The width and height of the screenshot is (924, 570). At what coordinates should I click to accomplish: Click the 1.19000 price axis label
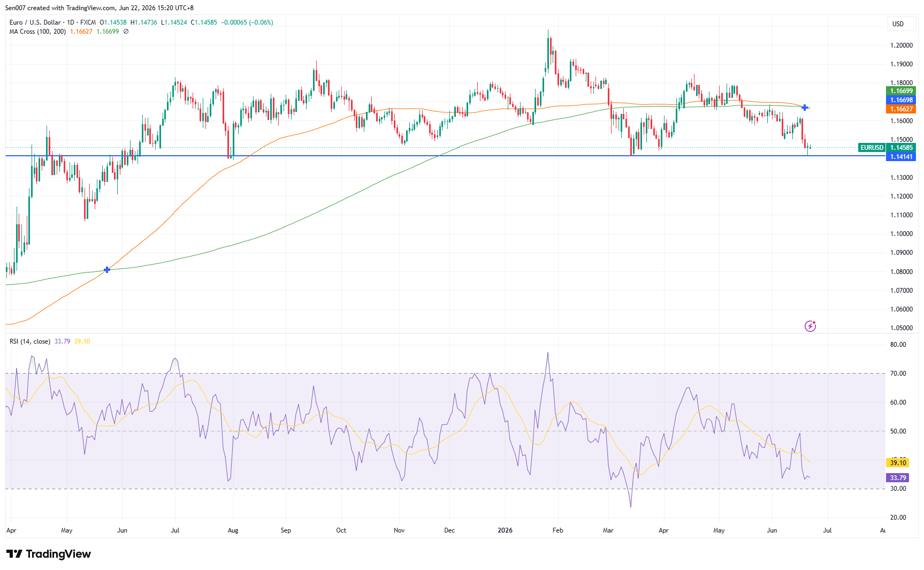[902, 64]
